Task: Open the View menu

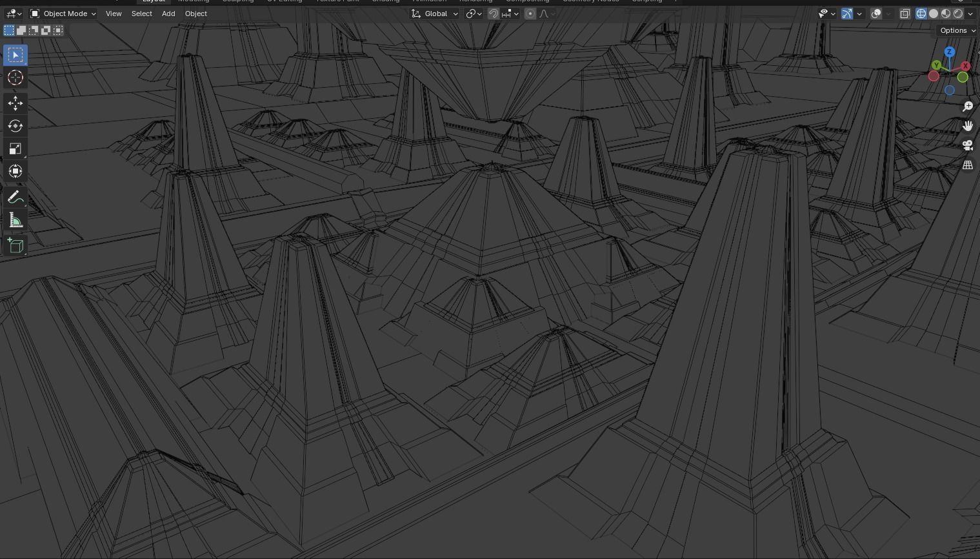Action: (x=114, y=14)
